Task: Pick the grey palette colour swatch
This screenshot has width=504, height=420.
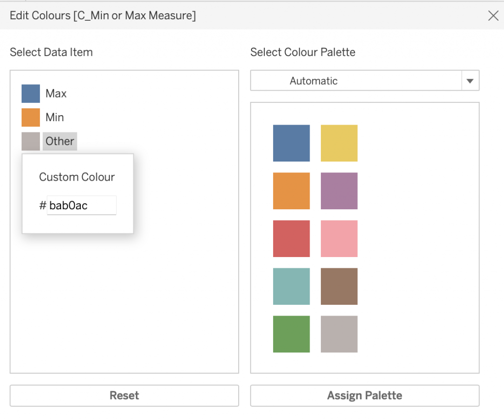Action: pyautogui.click(x=339, y=334)
